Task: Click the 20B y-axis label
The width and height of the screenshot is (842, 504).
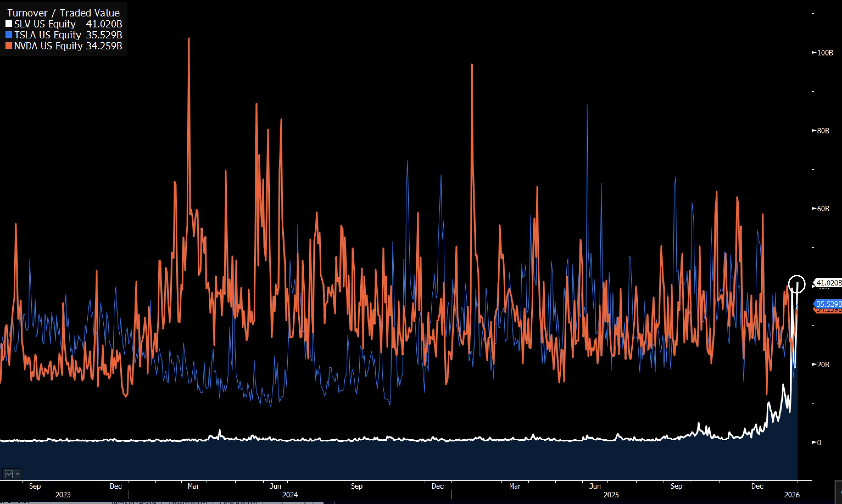Action: pyautogui.click(x=823, y=365)
